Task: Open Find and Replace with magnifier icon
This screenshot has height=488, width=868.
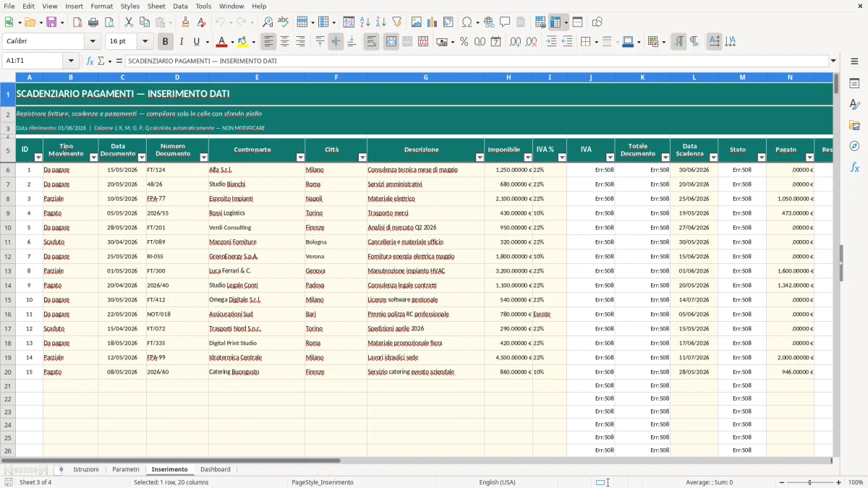Action: point(268,22)
